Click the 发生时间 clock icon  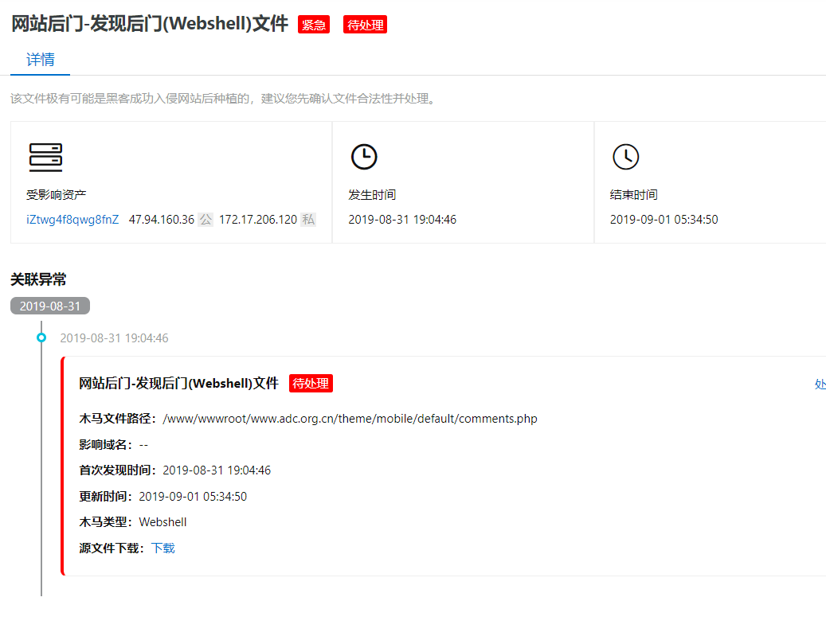364,157
